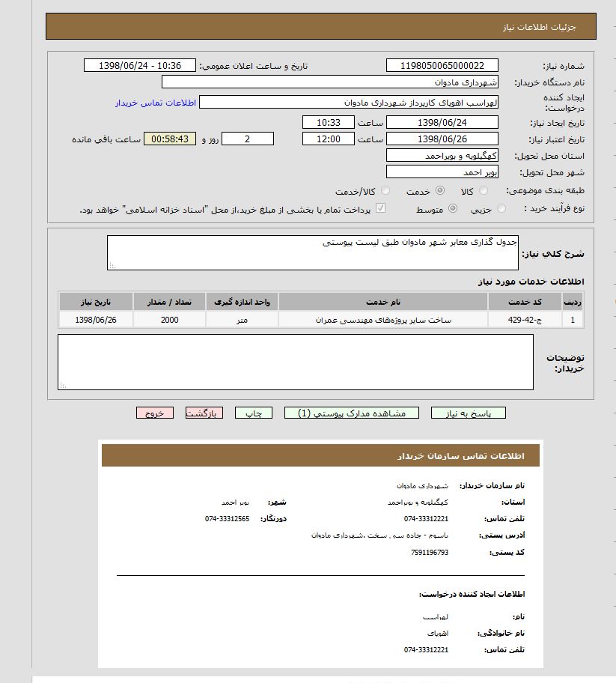This screenshot has height=683, width=616.
Task: Select the 'جزیی' purchase type radio
Action: click(501, 210)
